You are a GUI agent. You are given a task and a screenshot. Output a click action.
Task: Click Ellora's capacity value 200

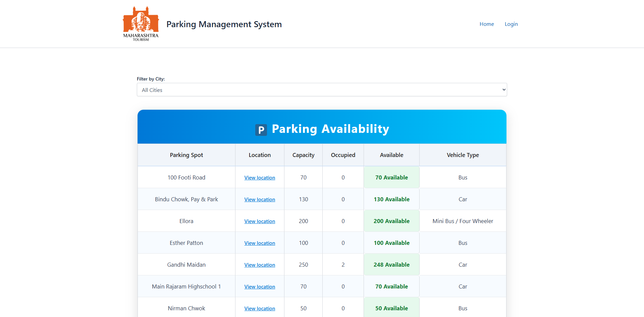[x=304, y=221]
